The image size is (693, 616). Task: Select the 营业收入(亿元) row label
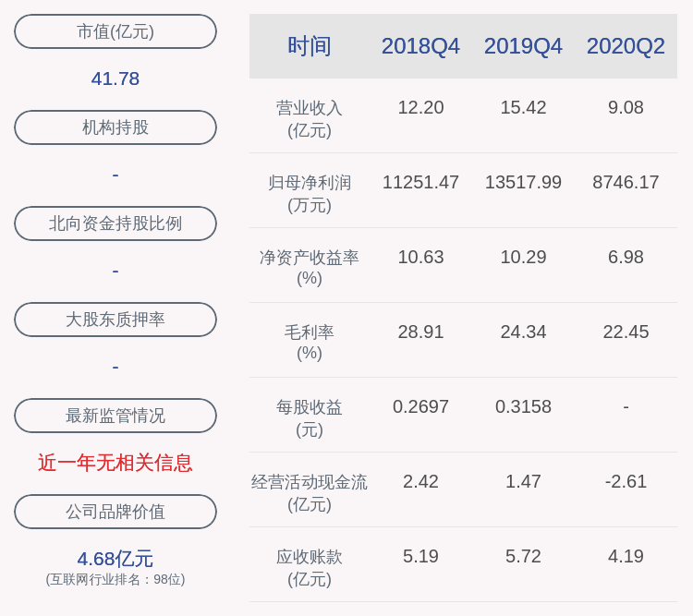pos(310,119)
